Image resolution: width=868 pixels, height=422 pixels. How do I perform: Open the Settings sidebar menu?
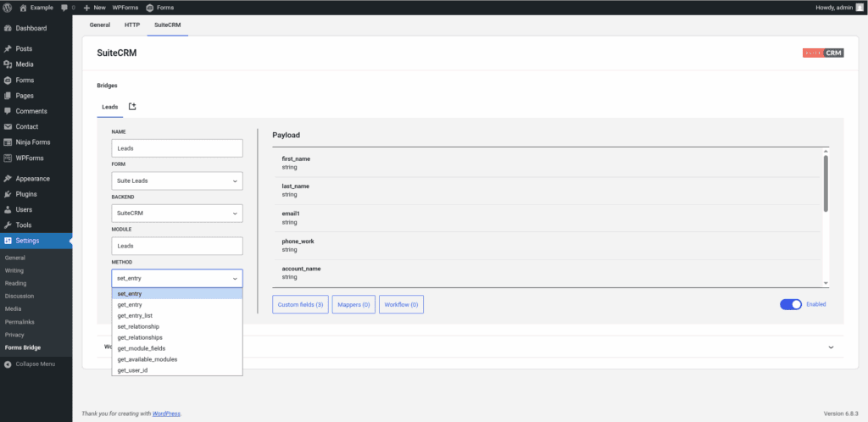click(36, 241)
